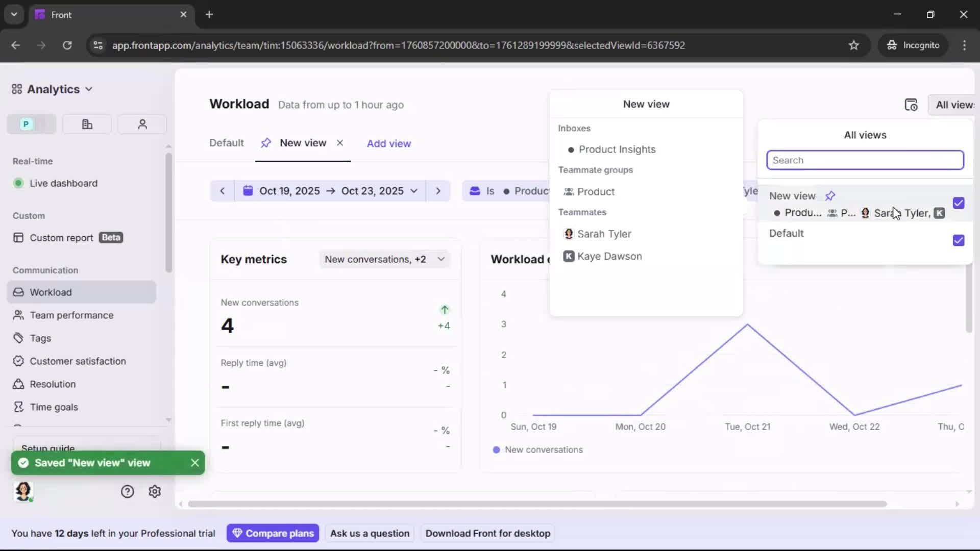Expand the Analytics dropdown
This screenshot has width=980, height=551.
(x=89, y=89)
